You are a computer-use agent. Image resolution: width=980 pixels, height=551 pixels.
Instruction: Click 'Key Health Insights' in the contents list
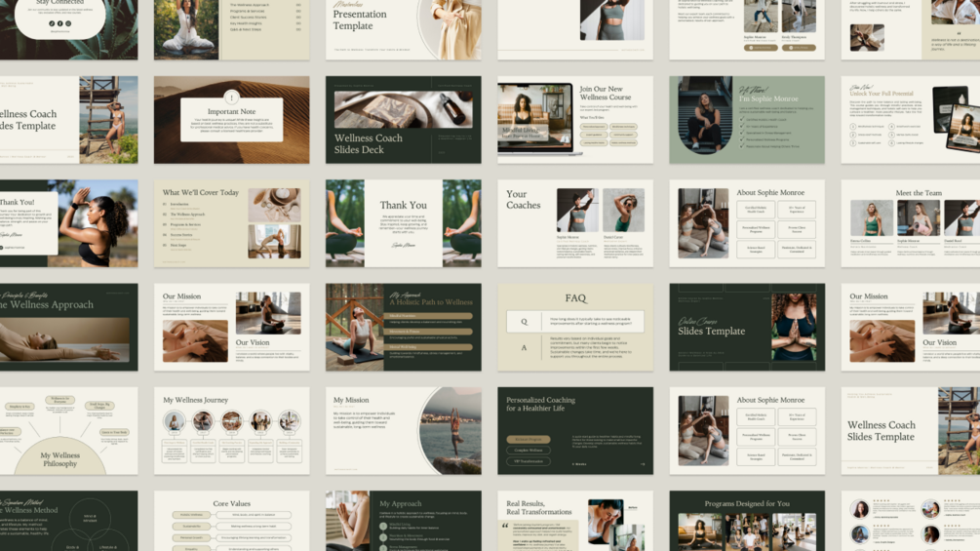(x=247, y=23)
